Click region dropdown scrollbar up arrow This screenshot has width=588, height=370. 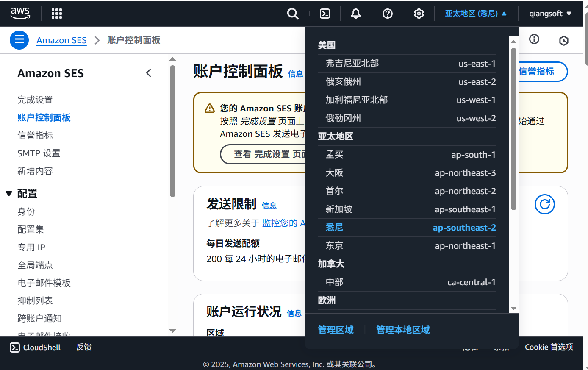pos(513,42)
